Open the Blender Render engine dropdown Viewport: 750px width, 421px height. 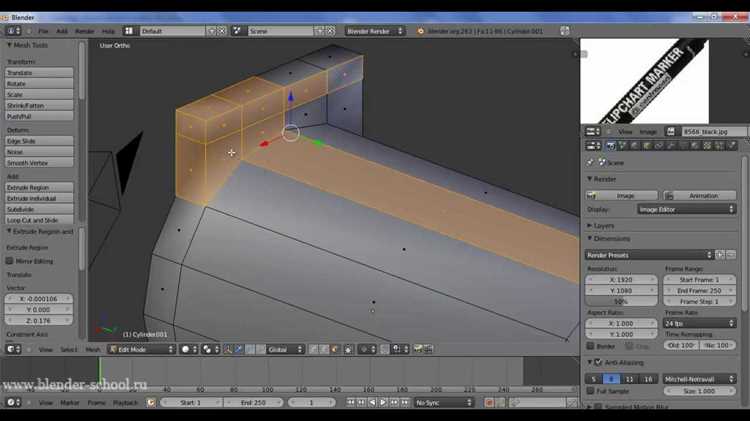[x=375, y=31]
